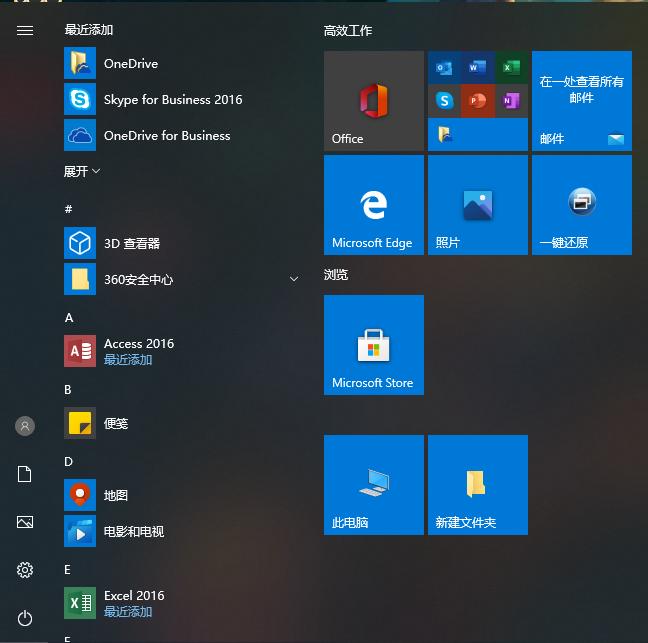The image size is (648, 643).
Task: Click the 高效工作 group header
Action: pyautogui.click(x=348, y=31)
